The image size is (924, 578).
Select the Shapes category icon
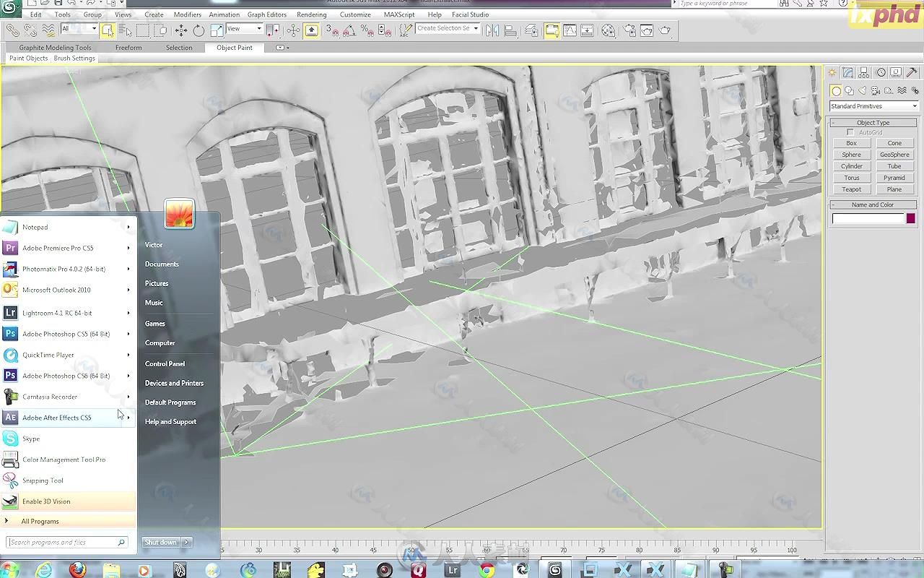click(x=849, y=91)
